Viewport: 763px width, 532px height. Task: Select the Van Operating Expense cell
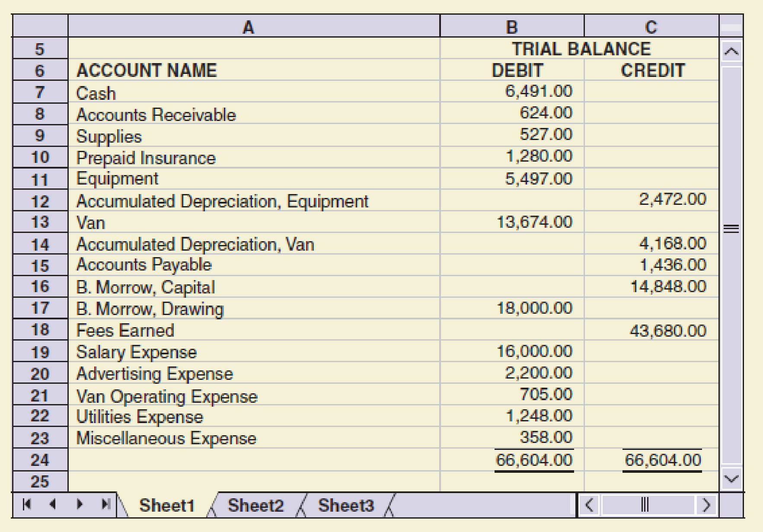coord(254,395)
